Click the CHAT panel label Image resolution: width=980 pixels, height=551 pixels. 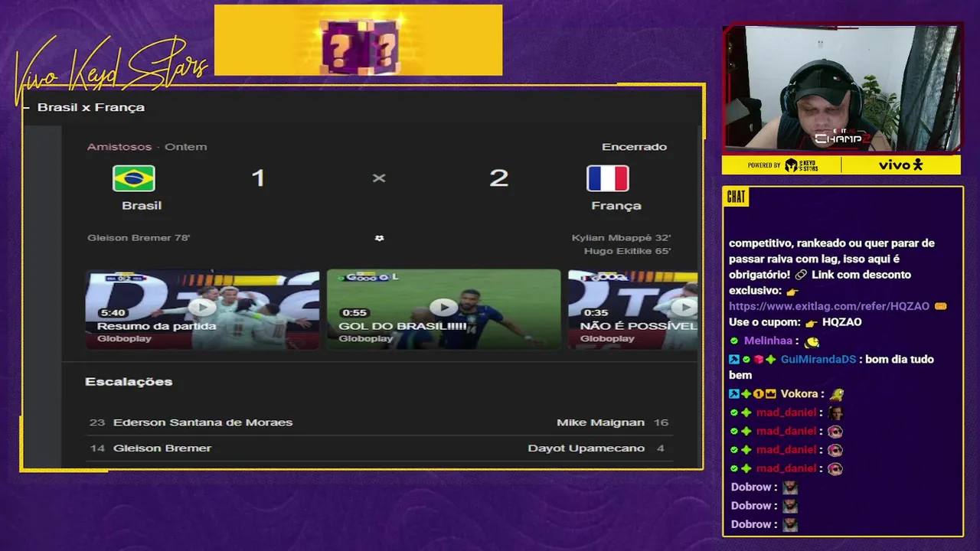[x=736, y=197]
